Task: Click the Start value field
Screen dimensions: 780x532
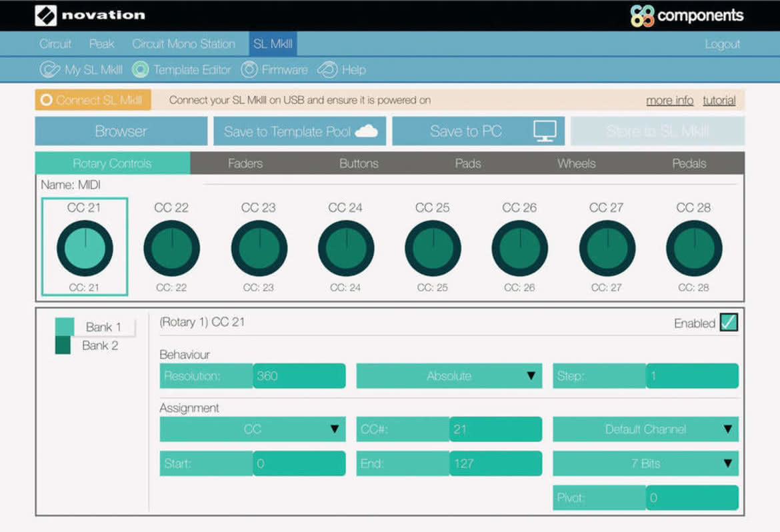Action: point(299,463)
